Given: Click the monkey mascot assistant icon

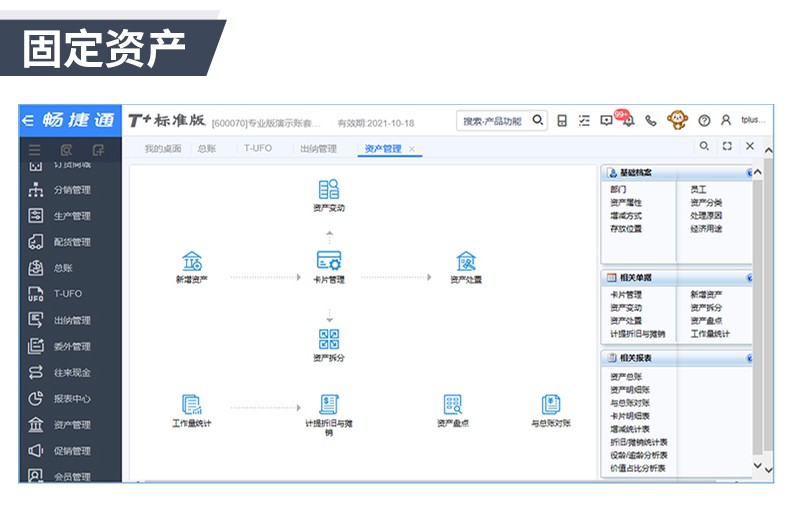Looking at the screenshot, I should [x=677, y=120].
